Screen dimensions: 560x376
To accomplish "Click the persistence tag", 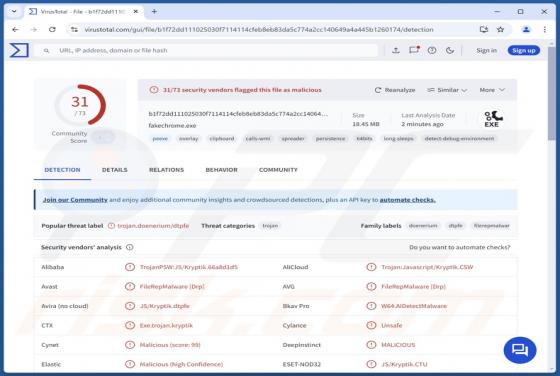I will click(x=330, y=139).
